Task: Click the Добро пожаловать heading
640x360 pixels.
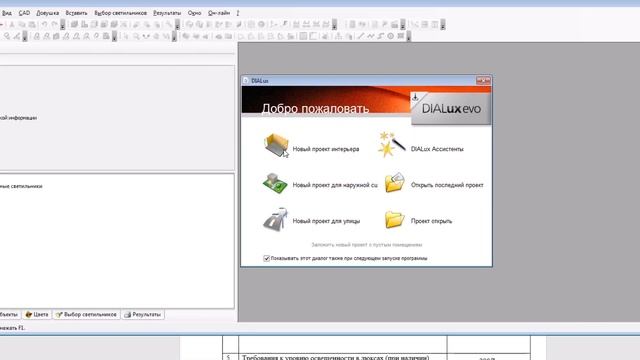Action: pyautogui.click(x=315, y=109)
